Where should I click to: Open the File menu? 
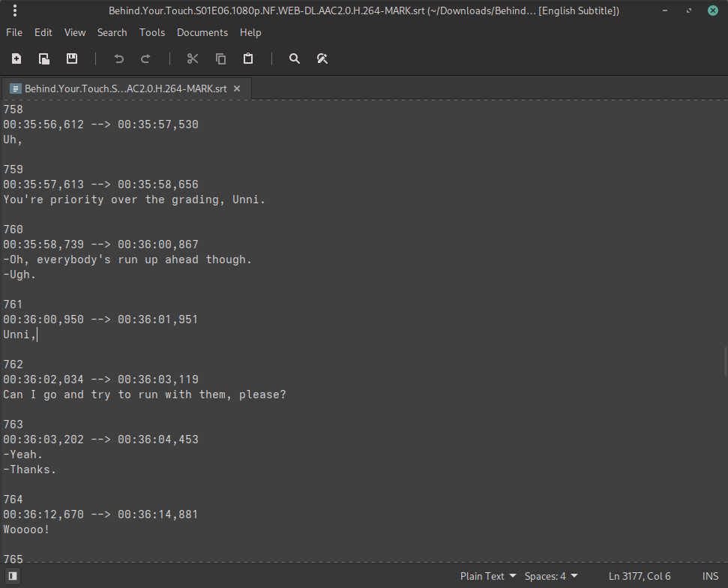pos(14,32)
